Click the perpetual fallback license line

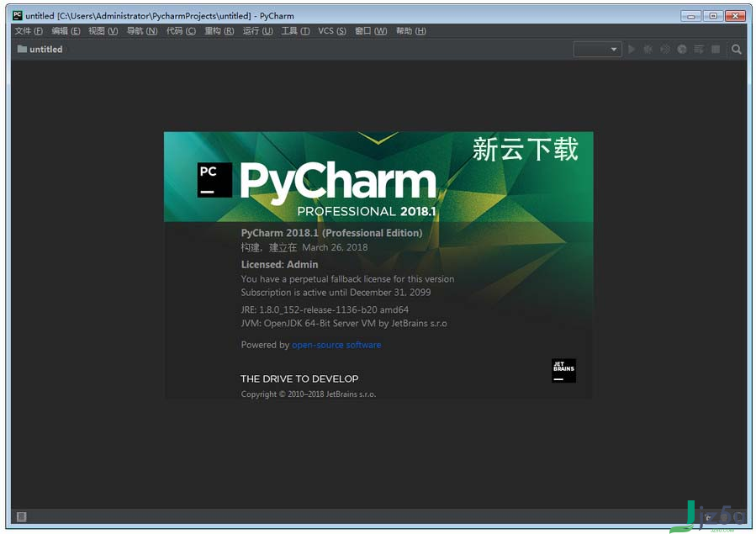click(347, 278)
